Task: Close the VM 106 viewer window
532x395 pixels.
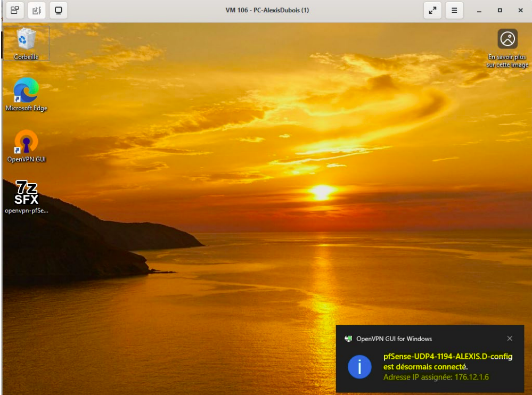Action: 520,10
